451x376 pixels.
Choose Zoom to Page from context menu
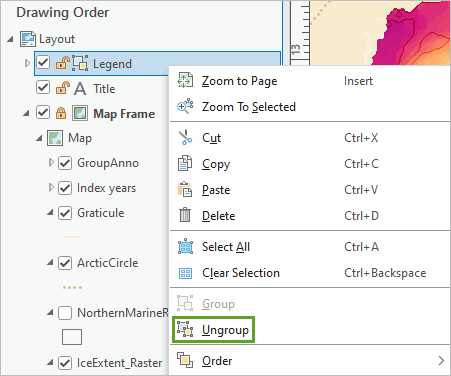[310, 81]
